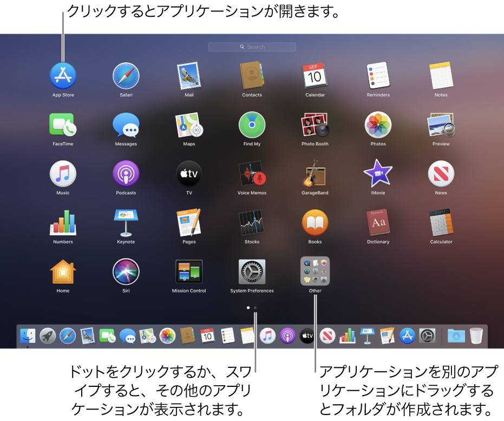Open Trash in the Dock
504x421 pixels.
click(476, 336)
